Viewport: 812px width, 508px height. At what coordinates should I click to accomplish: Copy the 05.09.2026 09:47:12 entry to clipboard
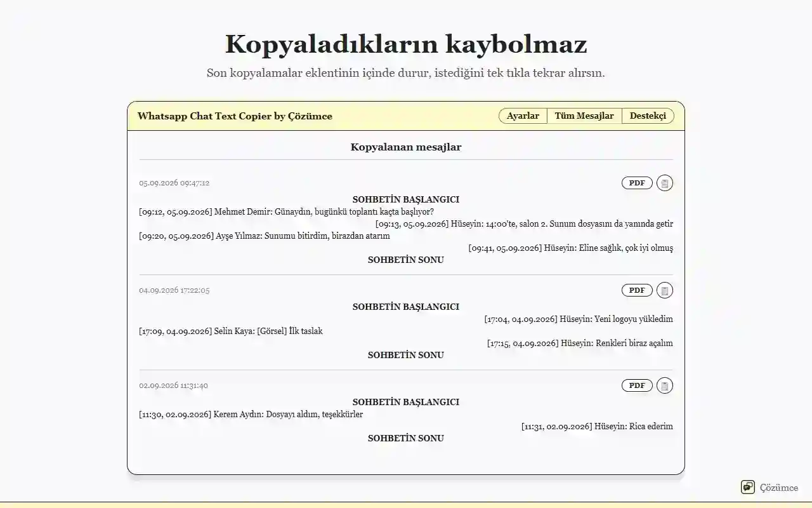point(665,183)
